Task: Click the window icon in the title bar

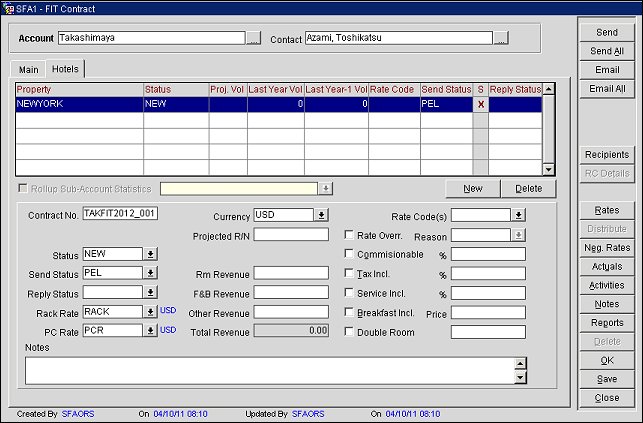Action: click(8, 8)
